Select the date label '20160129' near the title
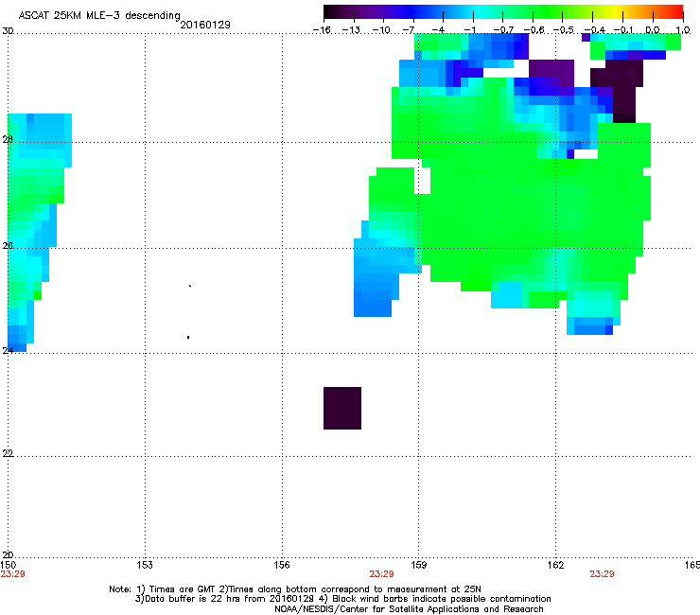 click(205, 25)
